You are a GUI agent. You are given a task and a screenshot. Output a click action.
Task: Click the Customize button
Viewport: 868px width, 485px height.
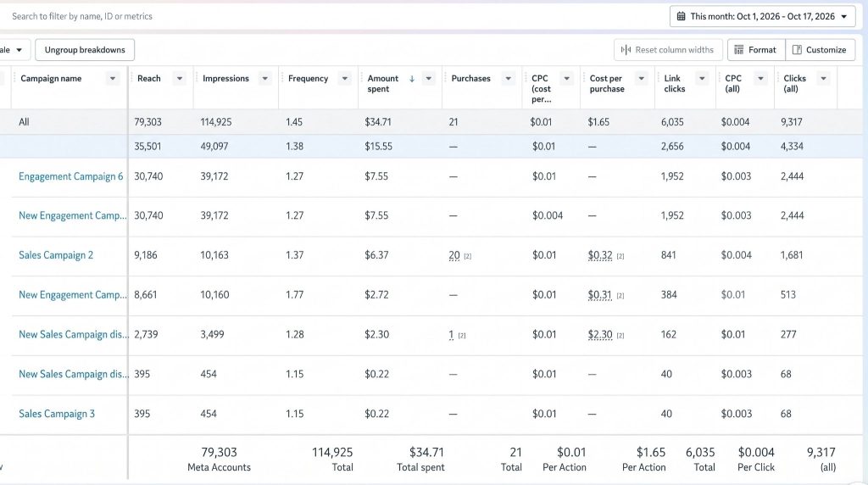click(820, 50)
